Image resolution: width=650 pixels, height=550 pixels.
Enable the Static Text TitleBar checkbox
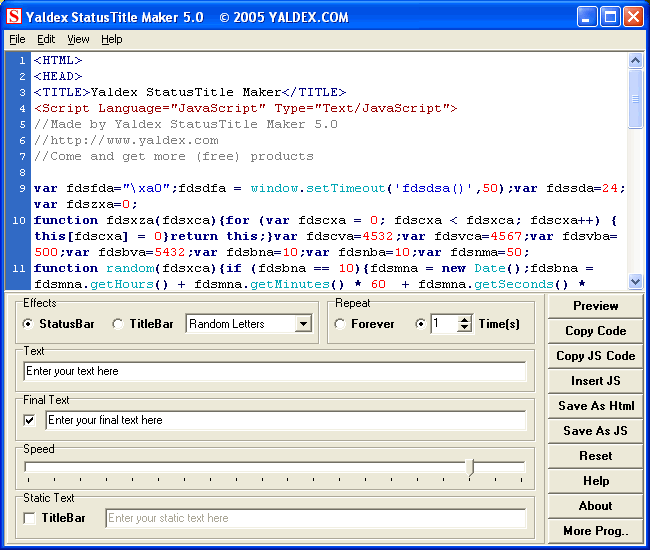[29, 518]
